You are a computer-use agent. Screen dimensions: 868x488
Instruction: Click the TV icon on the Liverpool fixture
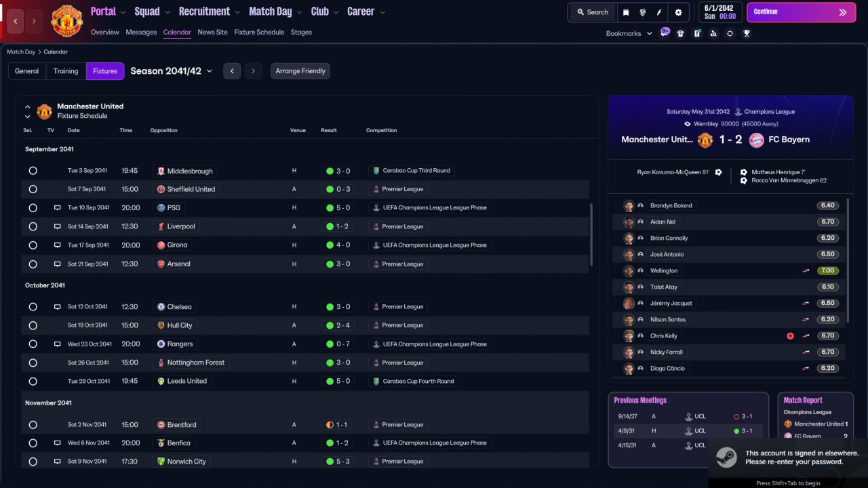[x=58, y=226]
